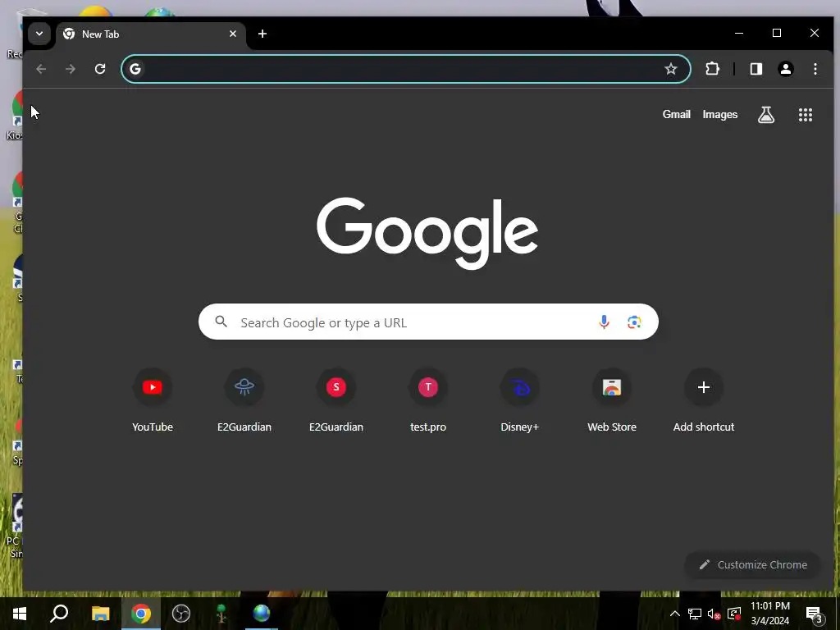The image size is (840, 630).
Task: Open Windows taskbar search
Action: [59, 614]
